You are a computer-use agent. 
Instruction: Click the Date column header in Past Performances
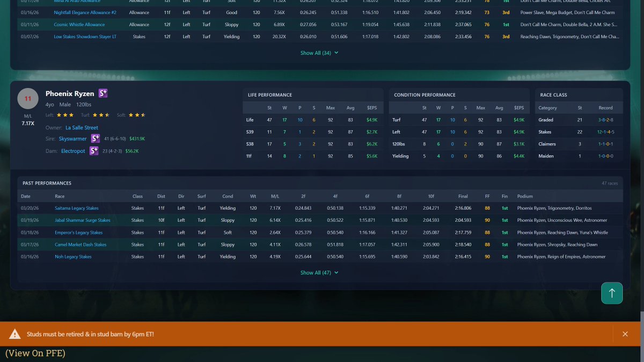click(x=26, y=196)
